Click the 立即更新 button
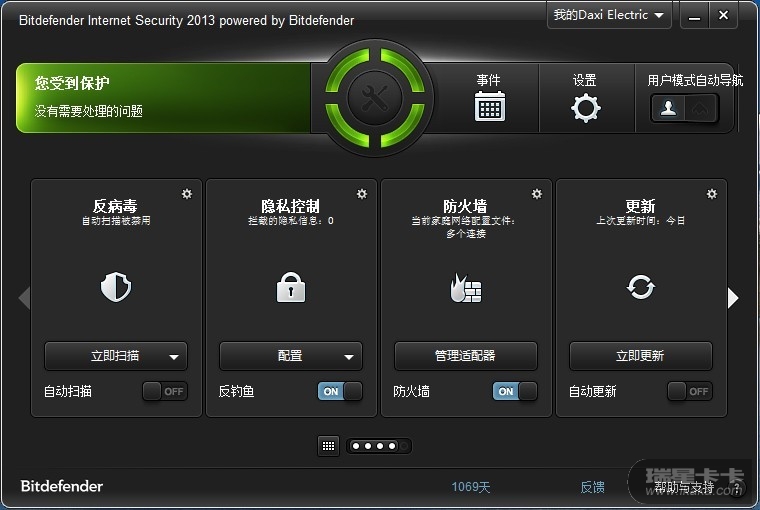Screen dimensions: 760x510 641,356
